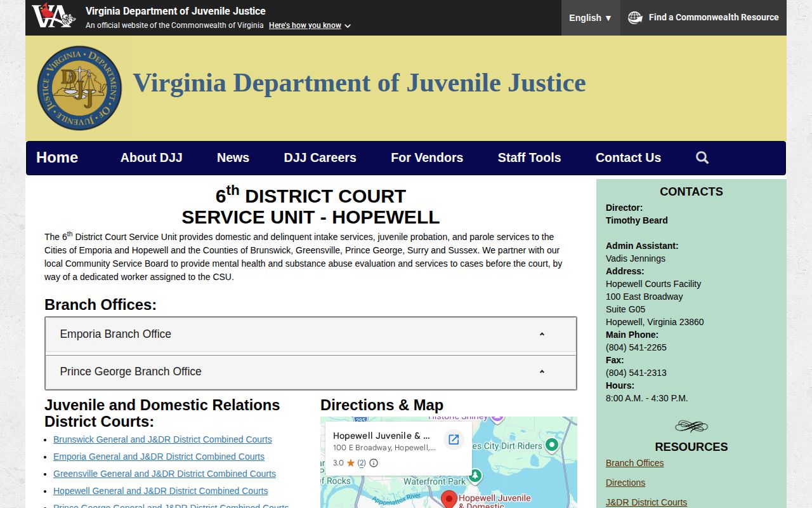Click the Directions & Map heading
The width and height of the screenshot is (812, 508).
[x=382, y=405]
